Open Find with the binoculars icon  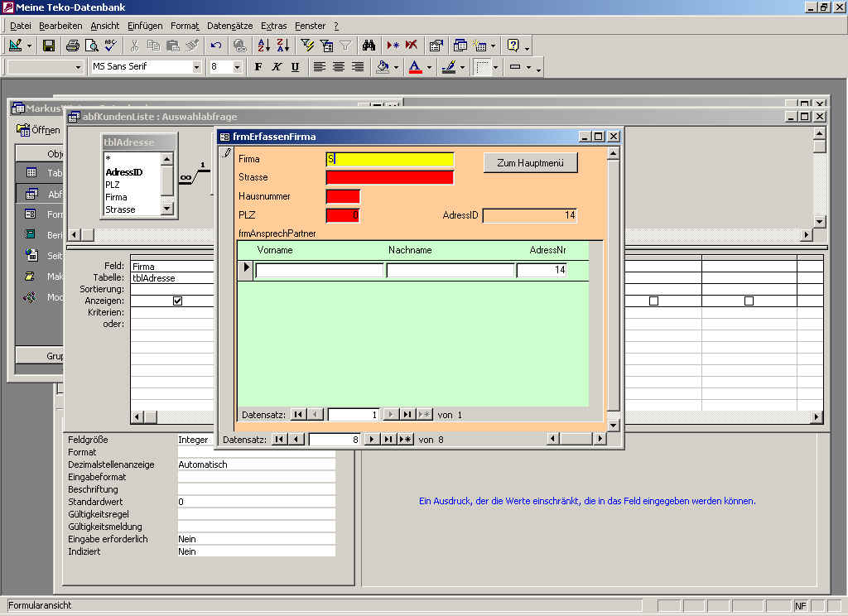[369, 46]
